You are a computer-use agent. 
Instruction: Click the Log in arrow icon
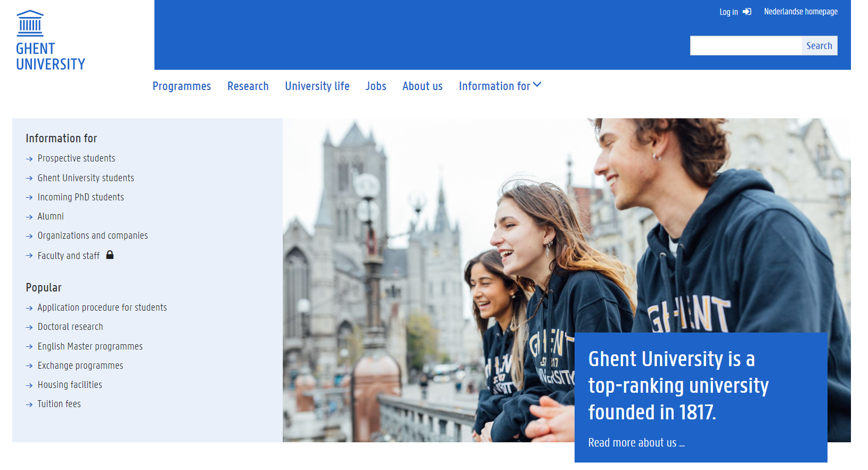click(x=747, y=12)
